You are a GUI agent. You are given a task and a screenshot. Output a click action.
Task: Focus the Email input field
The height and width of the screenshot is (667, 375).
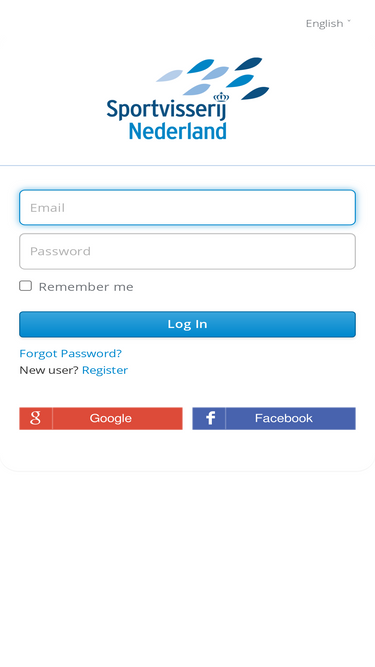click(x=188, y=208)
